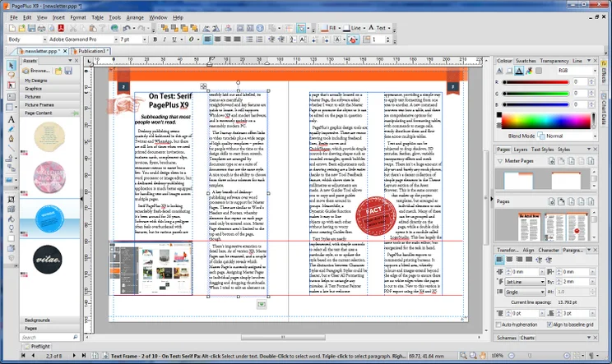Align text left in the format toolbar

click(x=207, y=39)
